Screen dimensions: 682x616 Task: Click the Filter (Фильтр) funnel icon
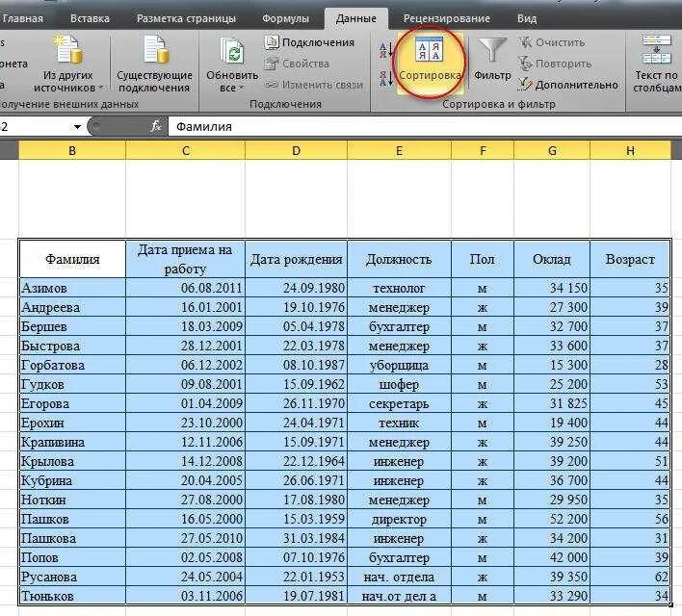[x=492, y=49]
